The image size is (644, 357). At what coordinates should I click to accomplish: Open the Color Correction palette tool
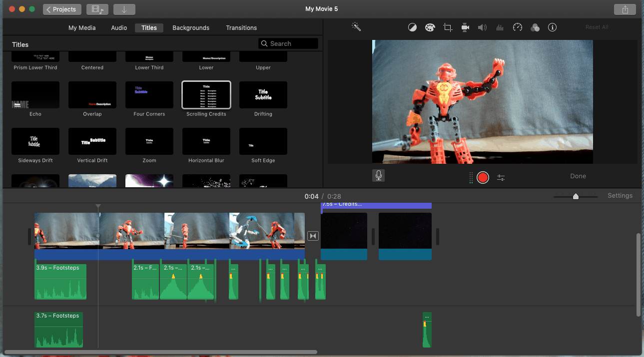pos(430,27)
